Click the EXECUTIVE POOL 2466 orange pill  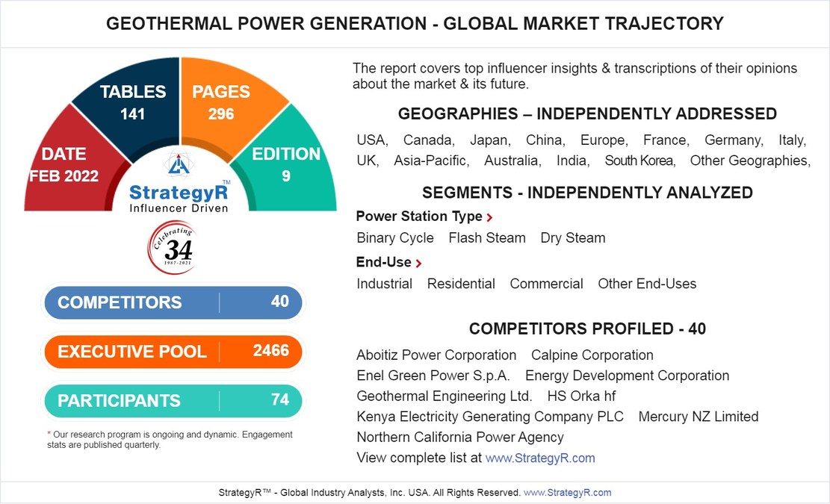[x=173, y=352]
